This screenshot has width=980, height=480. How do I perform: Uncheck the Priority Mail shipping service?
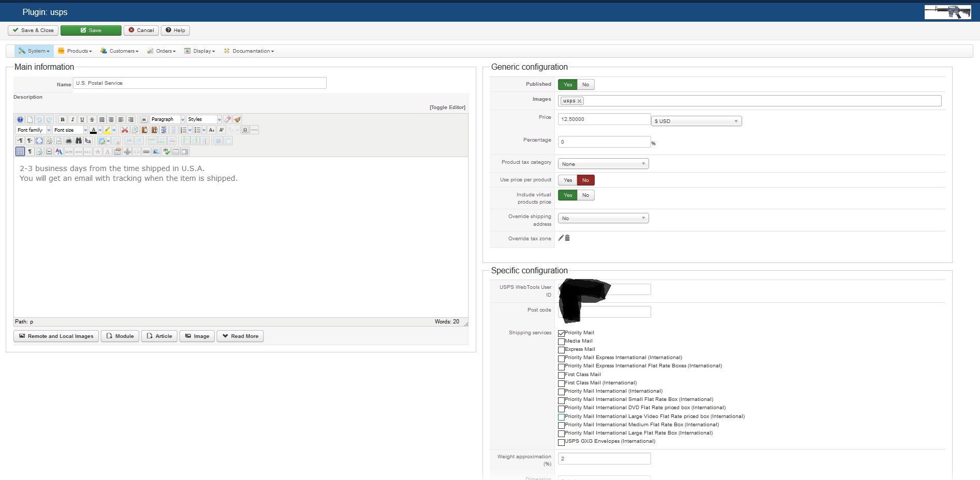pos(561,333)
